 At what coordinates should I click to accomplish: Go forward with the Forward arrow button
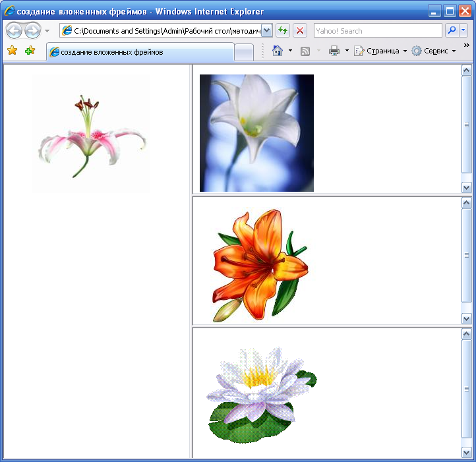tap(32, 31)
